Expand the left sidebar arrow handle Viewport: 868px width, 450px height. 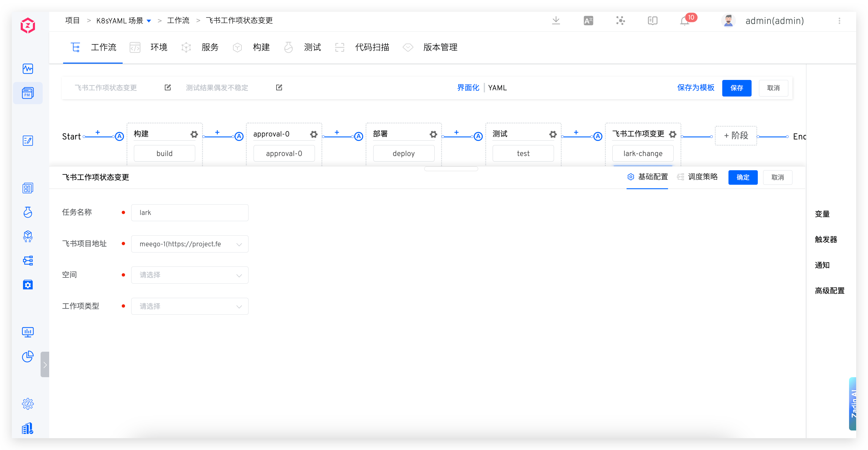tap(45, 364)
